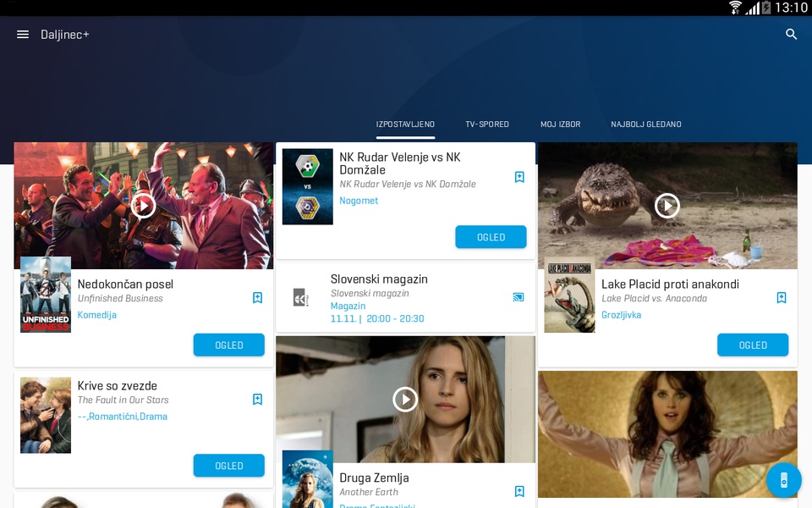
Task: Open the NK Rudar vs Domžale match badge
Action: click(308, 186)
